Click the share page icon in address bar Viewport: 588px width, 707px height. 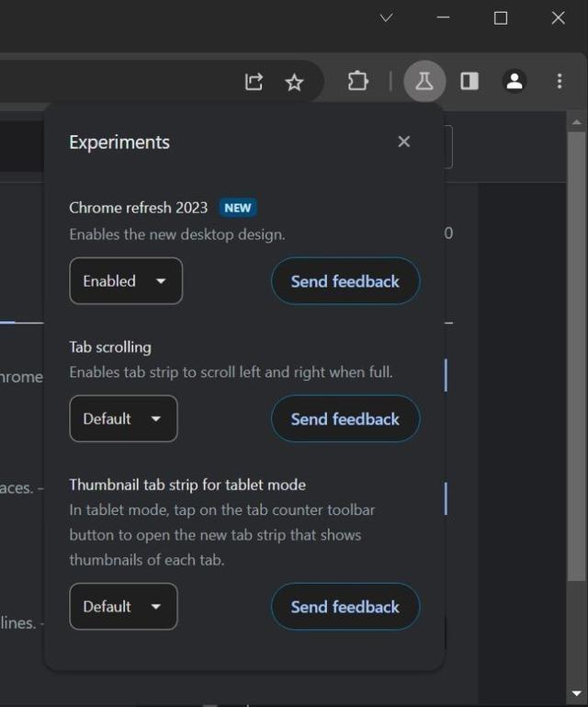coord(254,82)
